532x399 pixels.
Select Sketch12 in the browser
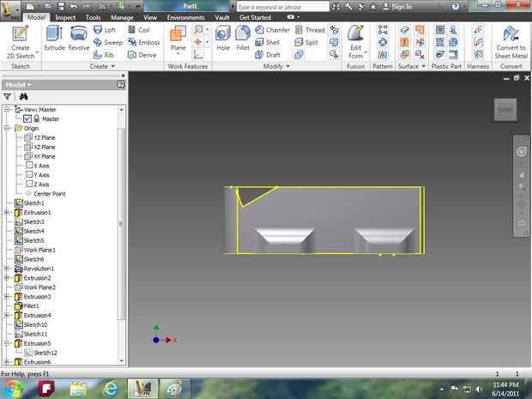tap(40, 353)
